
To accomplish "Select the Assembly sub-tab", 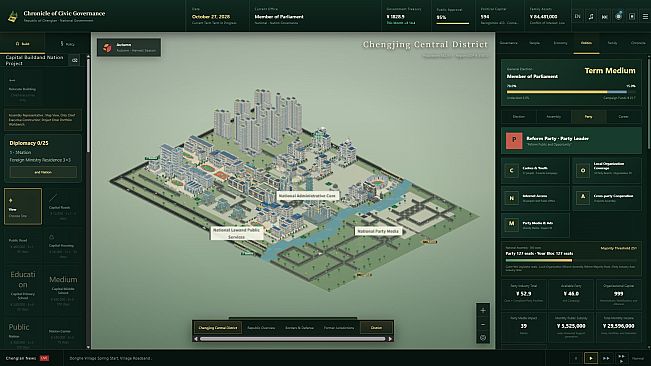I will point(553,117).
